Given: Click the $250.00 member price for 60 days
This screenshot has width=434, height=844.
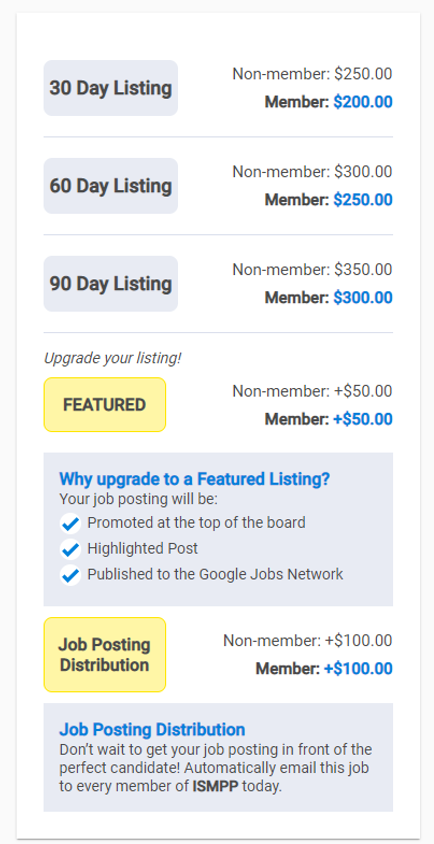Looking at the screenshot, I should point(363,200).
